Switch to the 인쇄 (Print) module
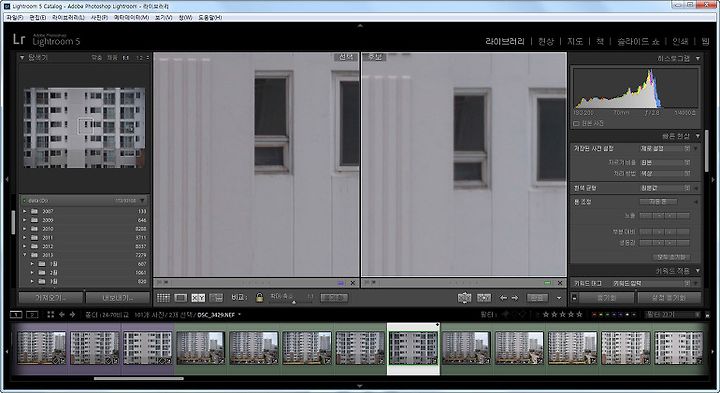Image resolution: width=720 pixels, height=393 pixels. pos(680,41)
